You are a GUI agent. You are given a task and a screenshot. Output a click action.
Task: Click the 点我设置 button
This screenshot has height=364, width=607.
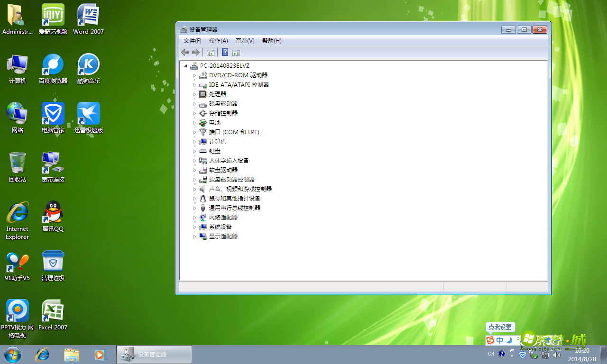pyautogui.click(x=500, y=327)
